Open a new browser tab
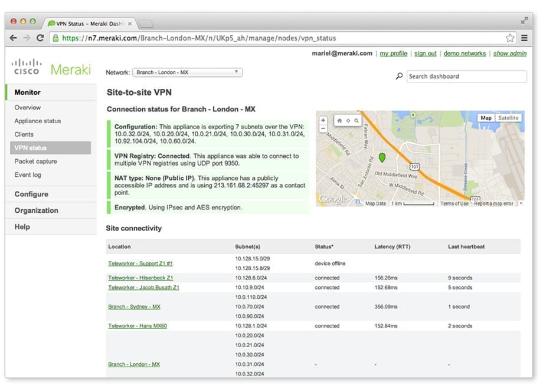 pyautogui.click(x=146, y=24)
